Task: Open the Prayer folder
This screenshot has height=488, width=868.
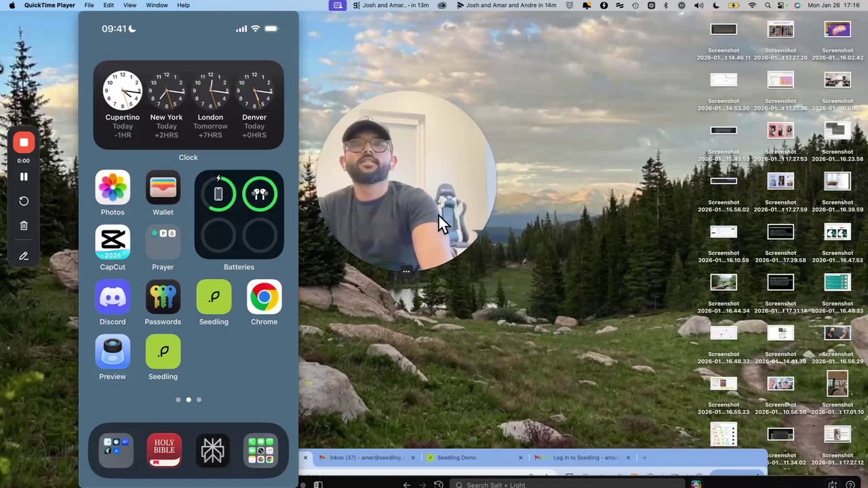Action: click(163, 242)
